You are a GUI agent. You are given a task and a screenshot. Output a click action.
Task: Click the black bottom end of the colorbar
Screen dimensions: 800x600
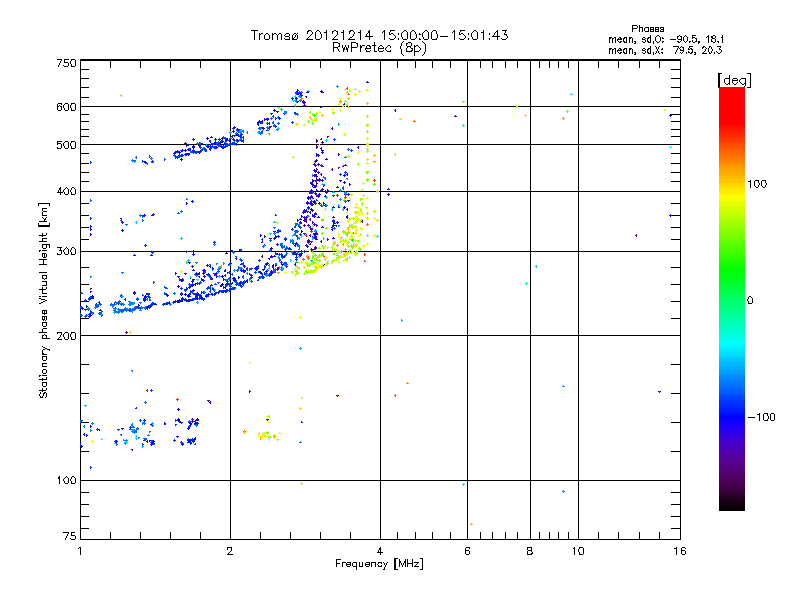[x=732, y=503]
